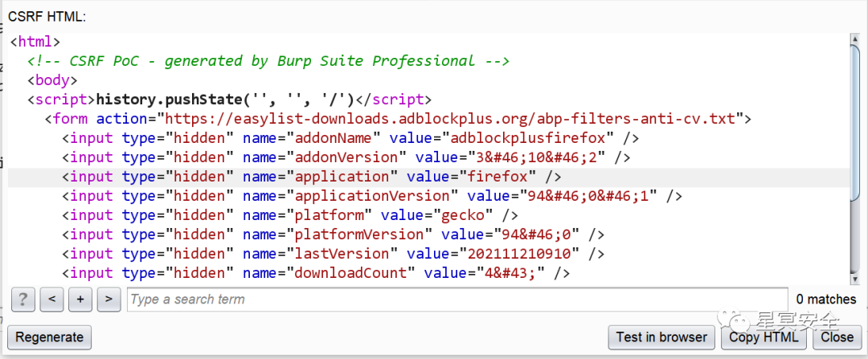Copy HTML to clipboard
868x359 pixels.
[764, 337]
